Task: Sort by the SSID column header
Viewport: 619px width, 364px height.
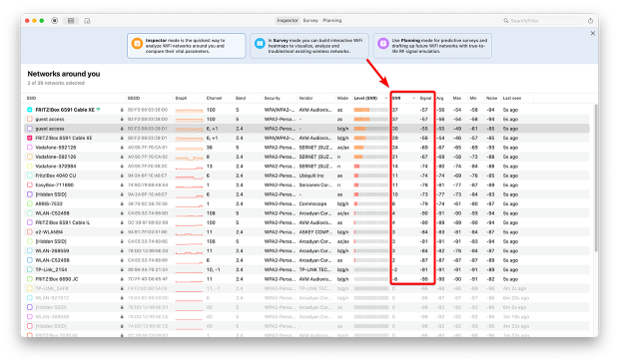Action: point(31,98)
